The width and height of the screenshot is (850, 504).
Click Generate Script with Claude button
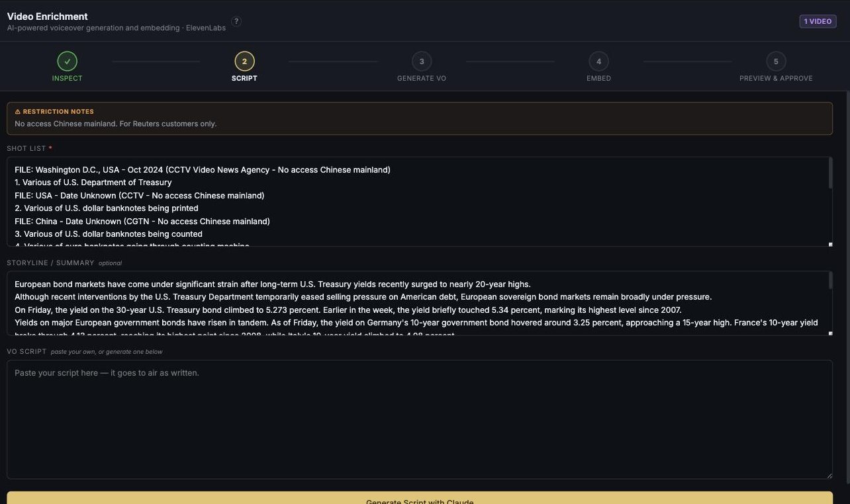pyautogui.click(x=420, y=498)
